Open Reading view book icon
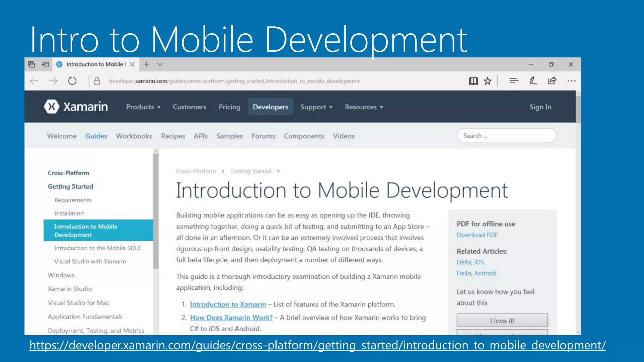Image resolution: width=644 pixels, height=362 pixels. click(474, 81)
